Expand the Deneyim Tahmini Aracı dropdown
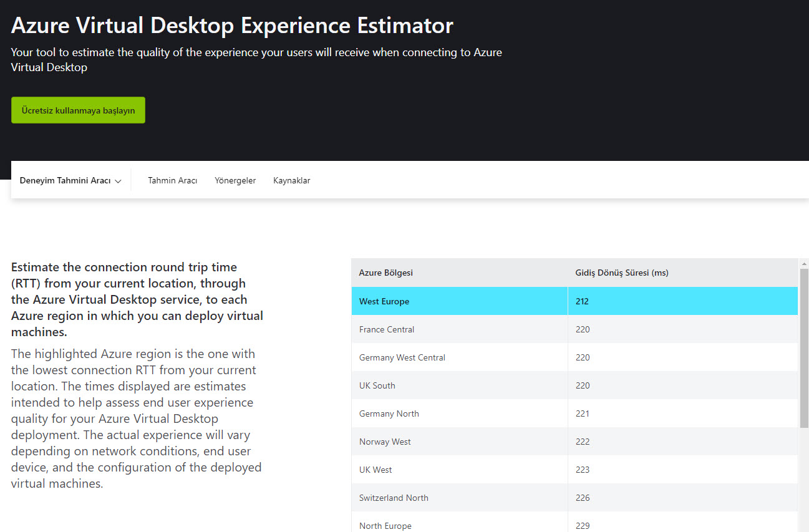This screenshot has width=809, height=532. pos(70,181)
